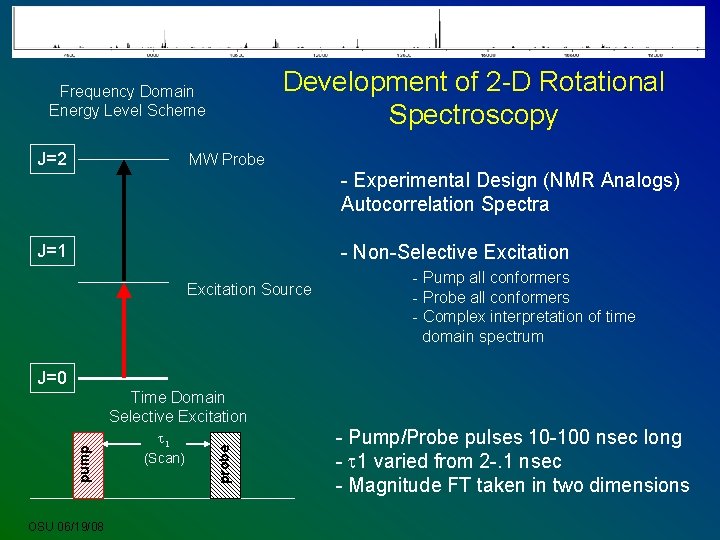Click the J=0 energy level box
The height and width of the screenshot is (540, 720).
[x=52, y=378]
